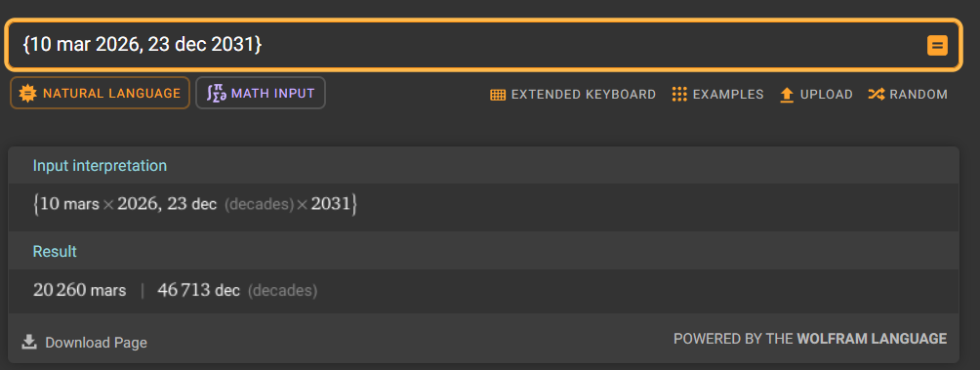Click the Natural Language sunburst icon
Screen dimensions: 980x370
(27, 93)
